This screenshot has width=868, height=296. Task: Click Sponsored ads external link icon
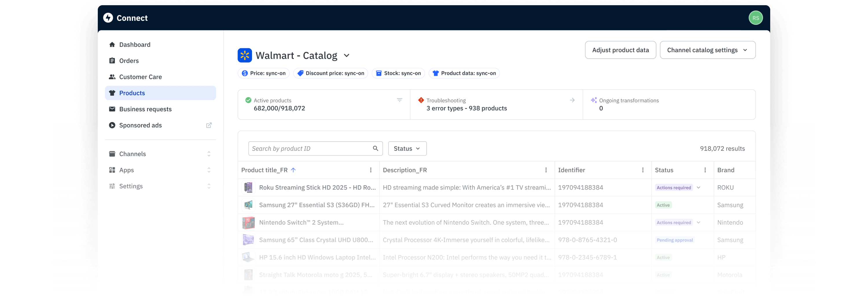click(209, 125)
